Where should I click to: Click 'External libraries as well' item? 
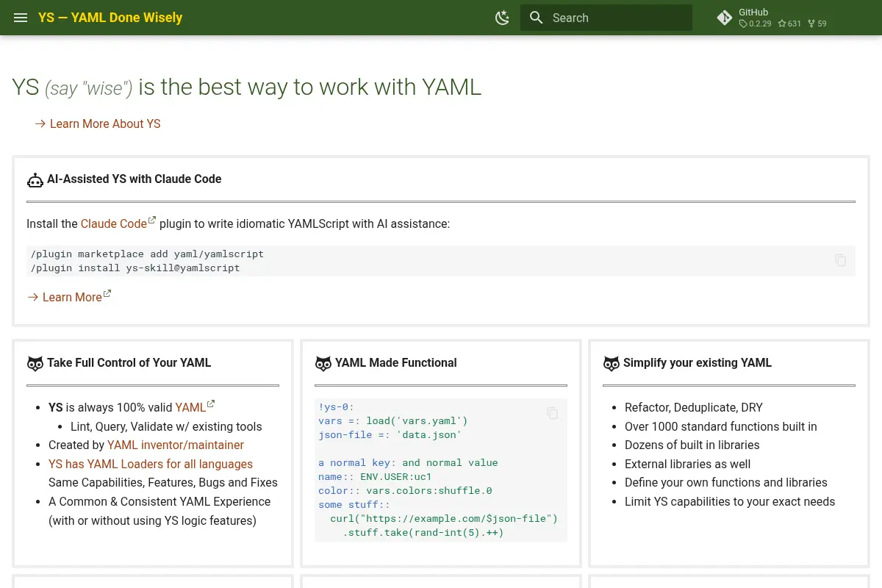click(688, 464)
